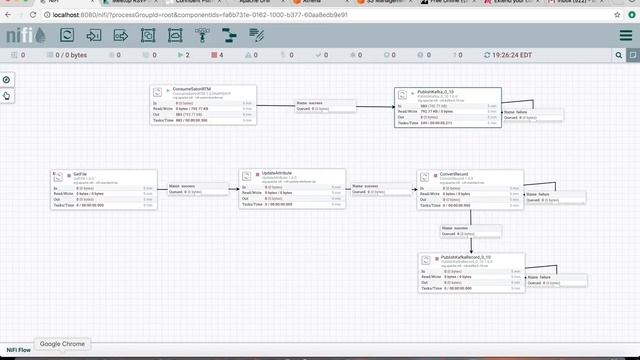Image resolution: width=640 pixels, height=360 pixels.
Task: Click the UpdateAttribute processor type icon
Action: tap(246, 176)
